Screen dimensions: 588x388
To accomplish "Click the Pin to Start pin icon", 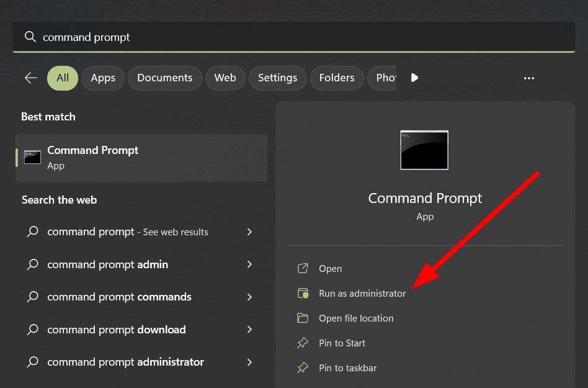I will pyautogui.click(x=303, y=343).
